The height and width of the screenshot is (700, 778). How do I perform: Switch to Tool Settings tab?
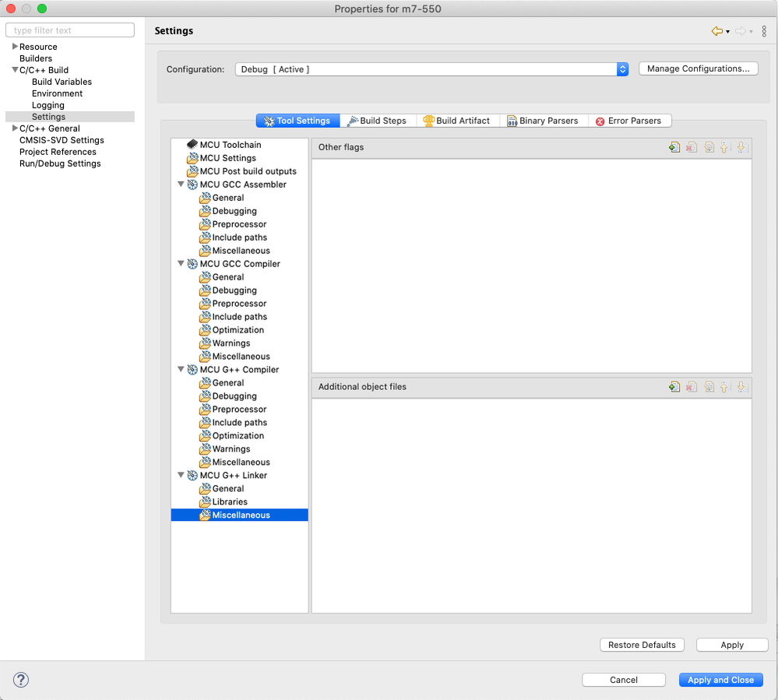pos(297,121)
